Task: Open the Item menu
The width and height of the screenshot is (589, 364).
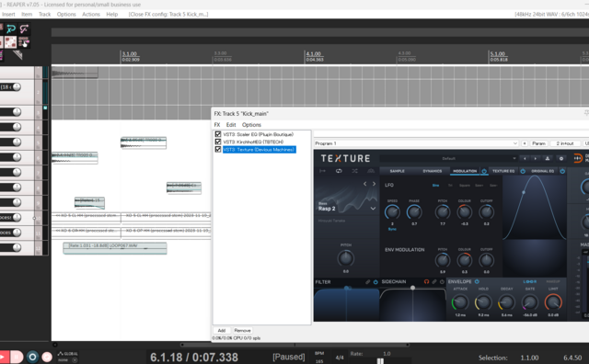Action: tap(27, 15)
